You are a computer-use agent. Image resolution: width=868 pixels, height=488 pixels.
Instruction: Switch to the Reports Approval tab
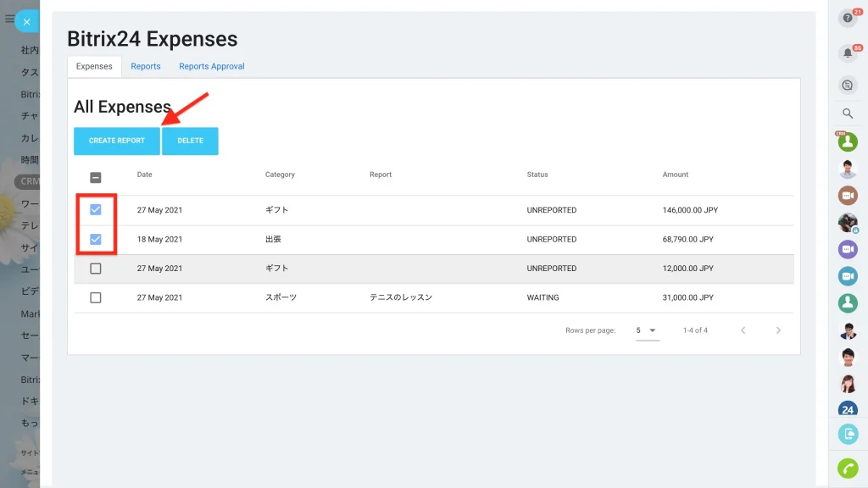coord(211,66)
